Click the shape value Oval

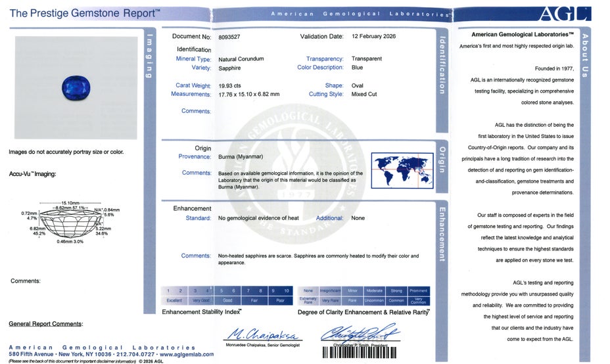pyautogui.click(x=357, y=85)
